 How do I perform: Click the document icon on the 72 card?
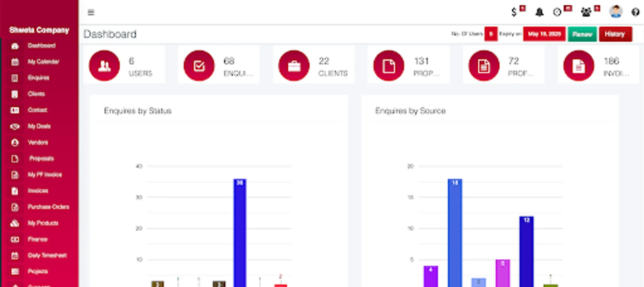point(484,66)
